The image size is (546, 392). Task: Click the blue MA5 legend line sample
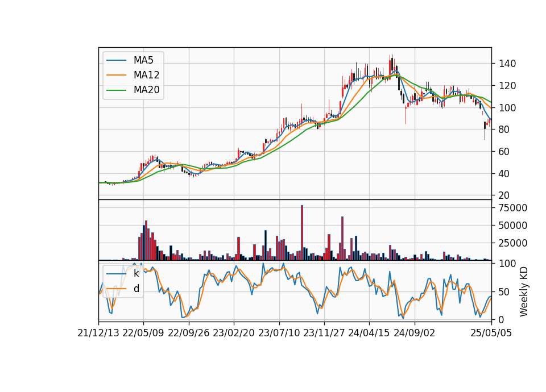click(116, 61)
